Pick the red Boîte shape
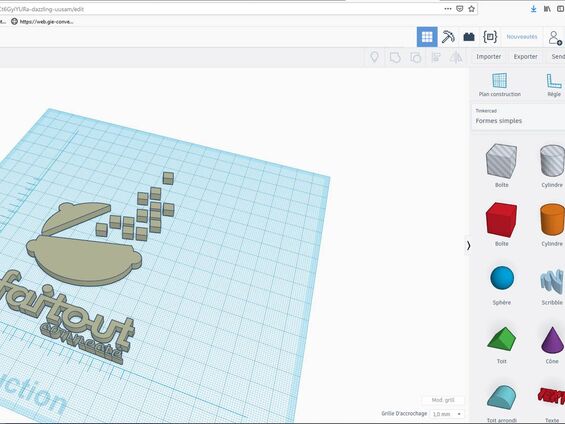Image resolution: width=565 pixels, height=424 pixels. (x=501, y=219)
